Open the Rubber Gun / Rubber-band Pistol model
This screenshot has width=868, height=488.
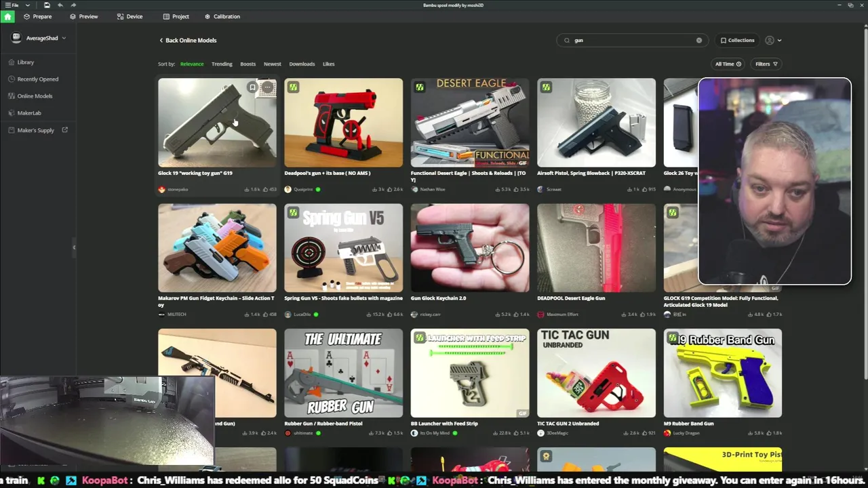pos(343,373)
